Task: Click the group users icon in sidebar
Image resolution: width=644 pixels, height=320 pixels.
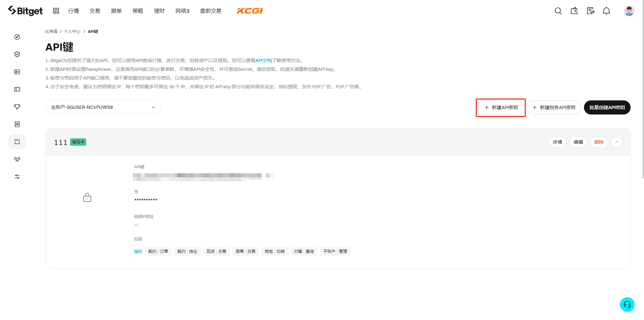Action: [17, 159]
